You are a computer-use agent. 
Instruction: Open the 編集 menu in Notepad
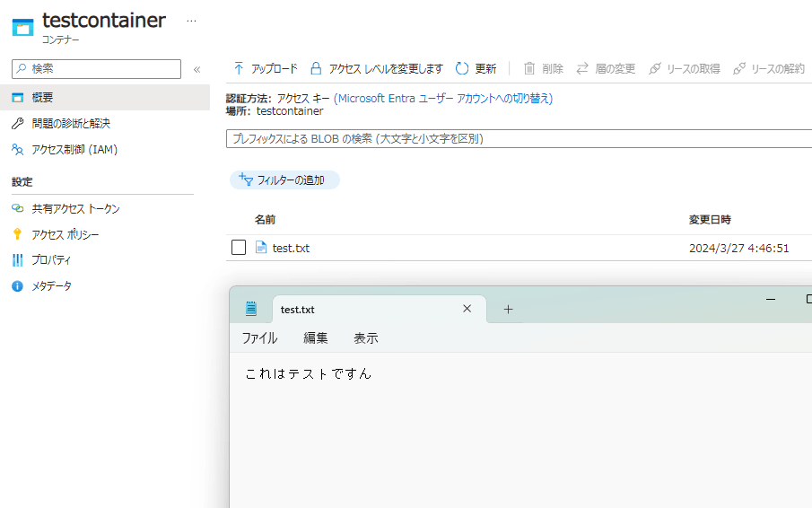(x=315, y=338)
